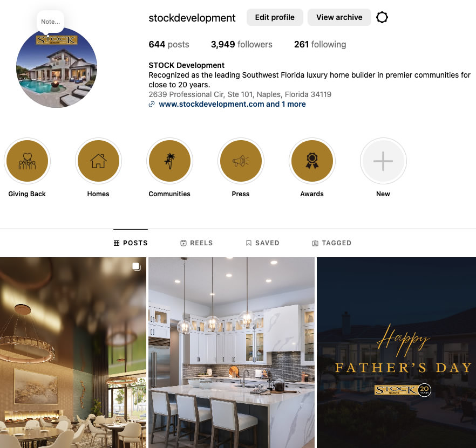Select the Posts tab
476x448 pixels.
(131, 243)
